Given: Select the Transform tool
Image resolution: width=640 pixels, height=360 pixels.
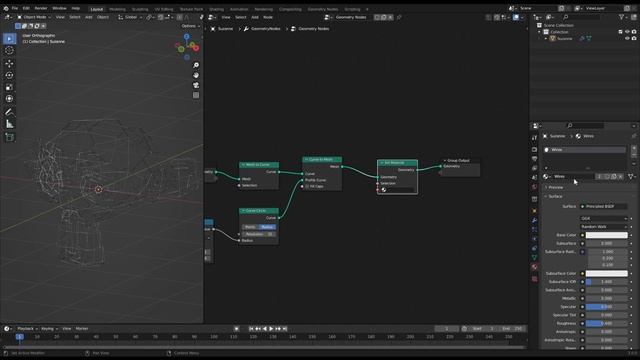Looking at the screenshot, I should [x=9, y=99].
